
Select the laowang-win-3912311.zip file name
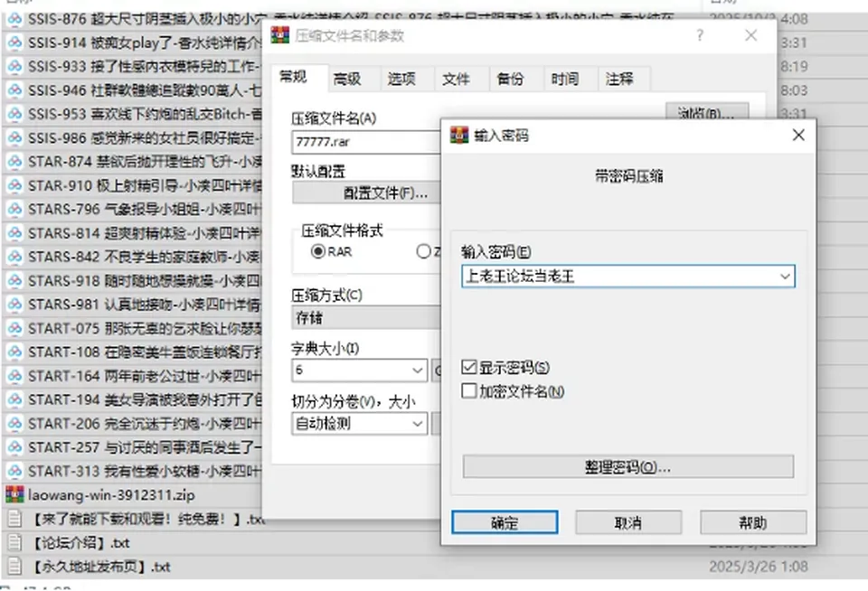pos(111,494)
